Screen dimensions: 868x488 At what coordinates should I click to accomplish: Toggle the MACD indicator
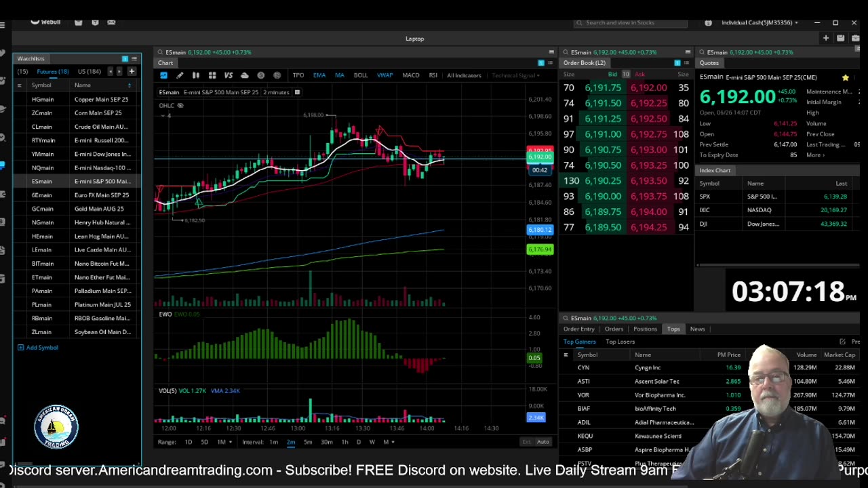click(411, 75)
